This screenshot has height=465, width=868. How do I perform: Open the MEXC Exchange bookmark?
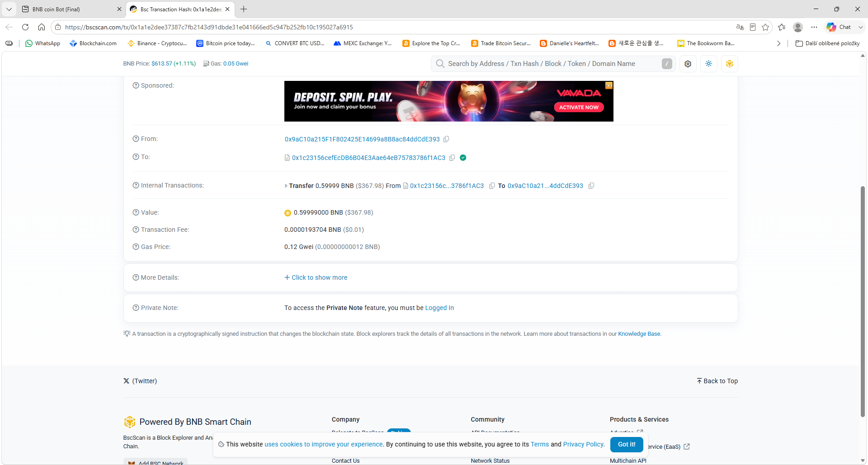pos(363,43)
